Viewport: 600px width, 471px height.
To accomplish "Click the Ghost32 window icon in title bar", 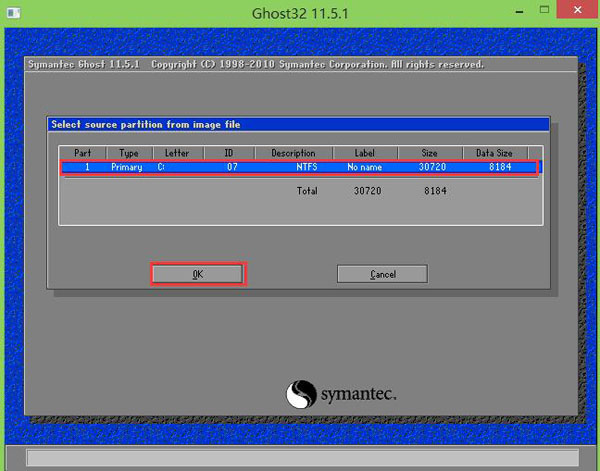I will tap(13, 12).
